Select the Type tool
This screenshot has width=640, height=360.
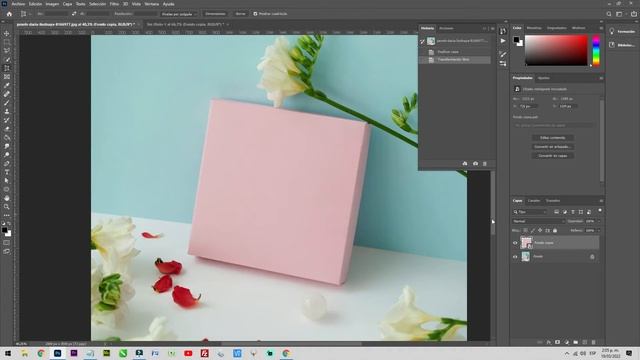point(7,172)
